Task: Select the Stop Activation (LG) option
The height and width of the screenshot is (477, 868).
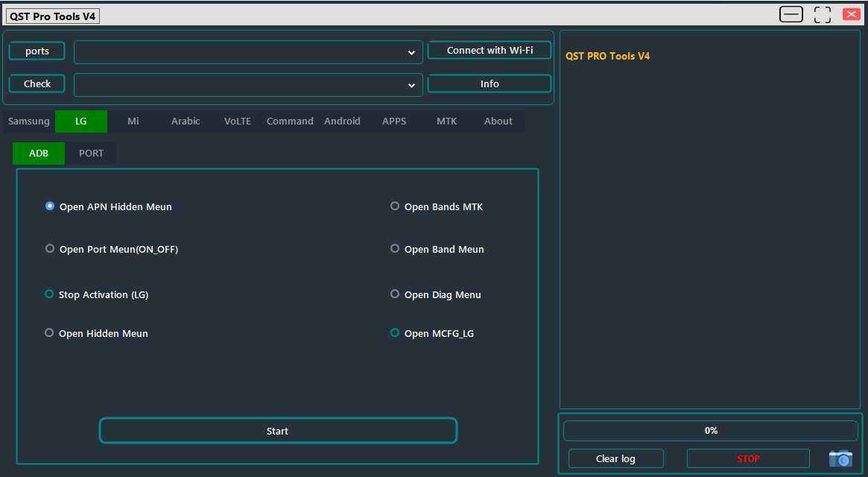Action: tap(49, 294)
